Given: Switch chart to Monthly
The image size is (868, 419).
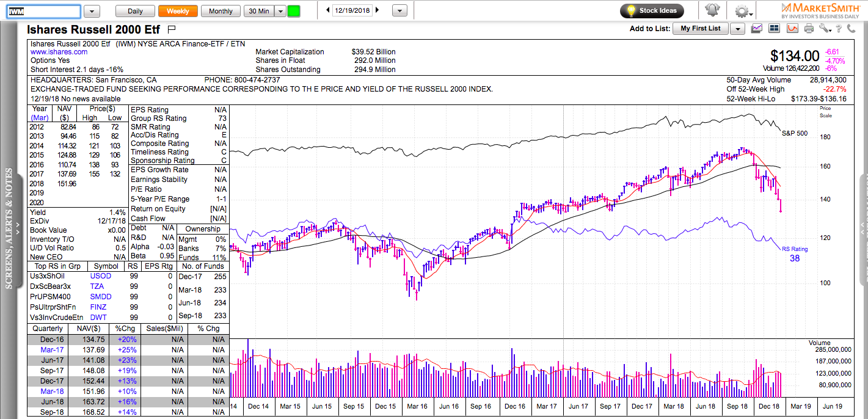Looking at the screenshot, I should click(x=221, y=11).
